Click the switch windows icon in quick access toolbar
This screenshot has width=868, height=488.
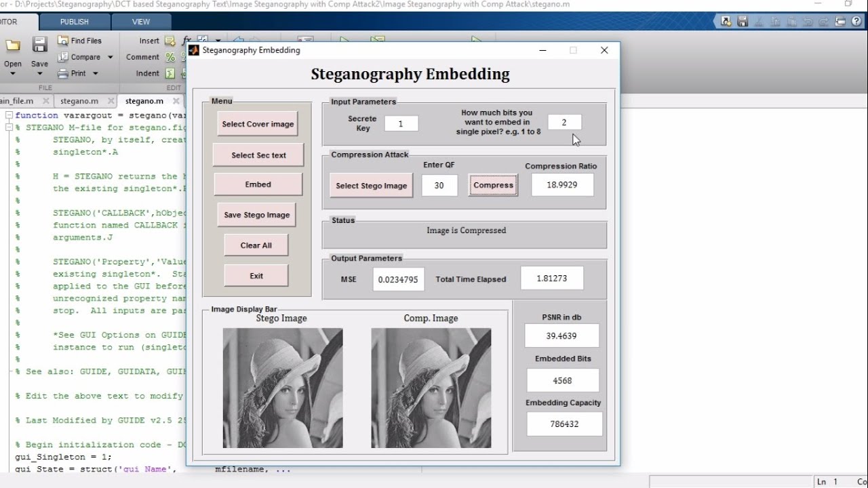840,21
